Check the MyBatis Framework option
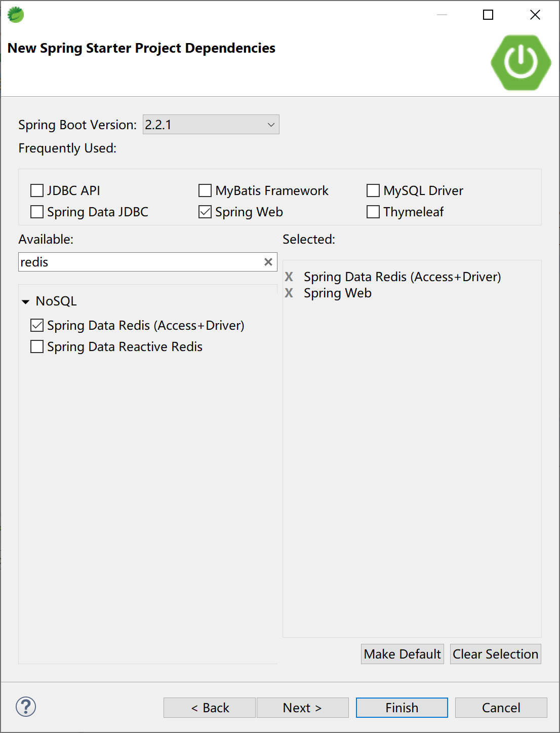Viewport: 560px width, 733px height. pyautogui.click(x=205, y=190)
